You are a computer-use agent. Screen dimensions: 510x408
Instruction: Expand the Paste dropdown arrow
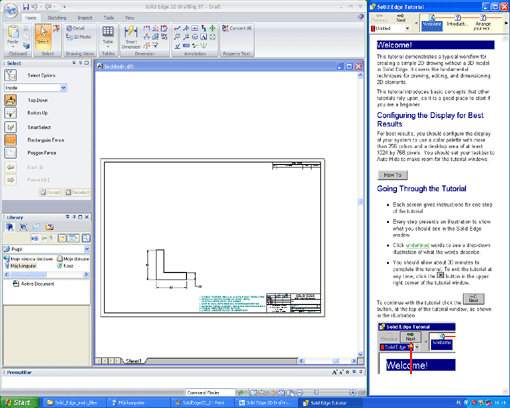(13, 47)
